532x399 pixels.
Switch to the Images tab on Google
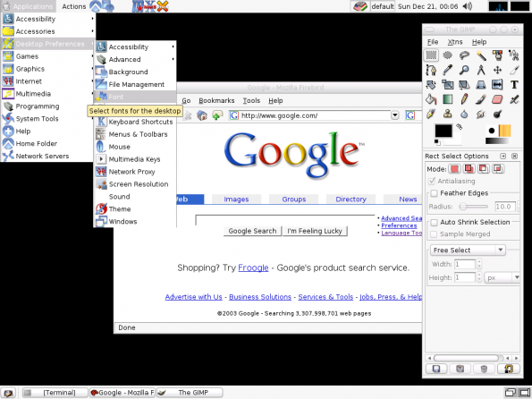pos(236,199)
